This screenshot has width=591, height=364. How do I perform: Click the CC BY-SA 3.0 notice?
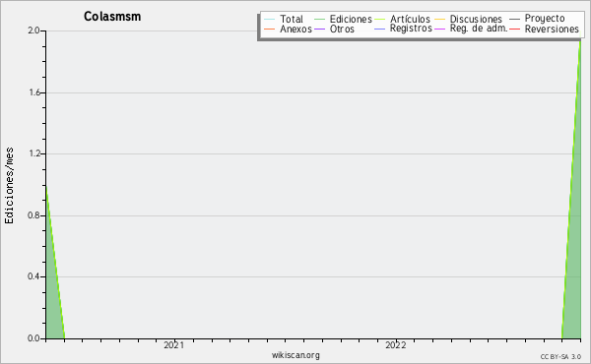[x=560, y=356]
